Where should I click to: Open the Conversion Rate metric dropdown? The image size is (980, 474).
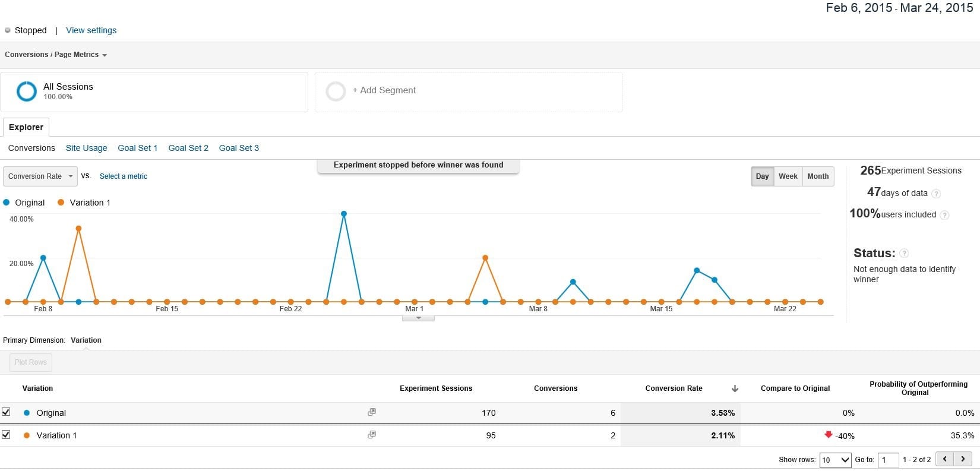tap(40, 176)
